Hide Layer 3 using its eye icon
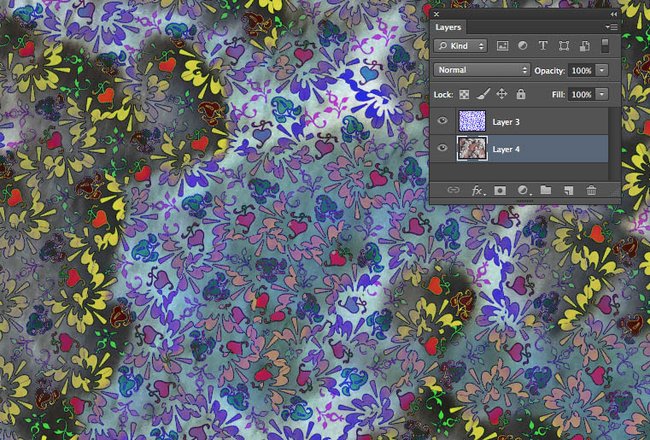650x440 pixels. point(442,121)
